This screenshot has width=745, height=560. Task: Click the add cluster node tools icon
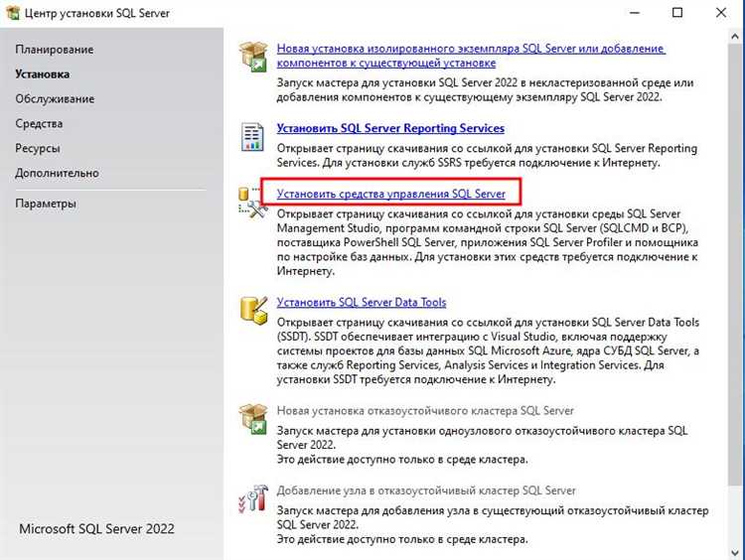253,497
